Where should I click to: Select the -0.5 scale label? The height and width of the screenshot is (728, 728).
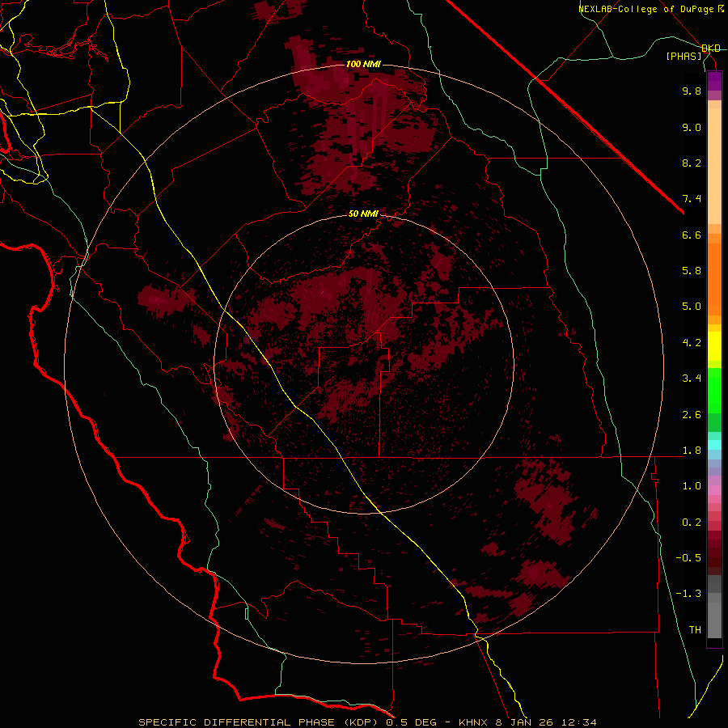tap(688, 558)
